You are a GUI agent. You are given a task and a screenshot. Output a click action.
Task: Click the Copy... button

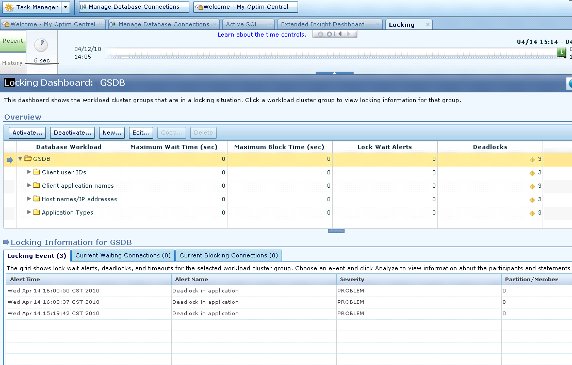tap(171, 133)
